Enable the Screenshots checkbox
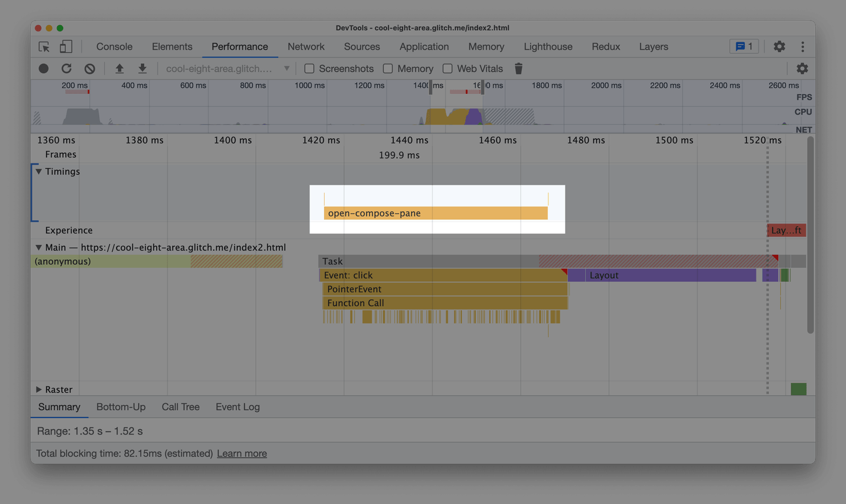 coord(309,68)
